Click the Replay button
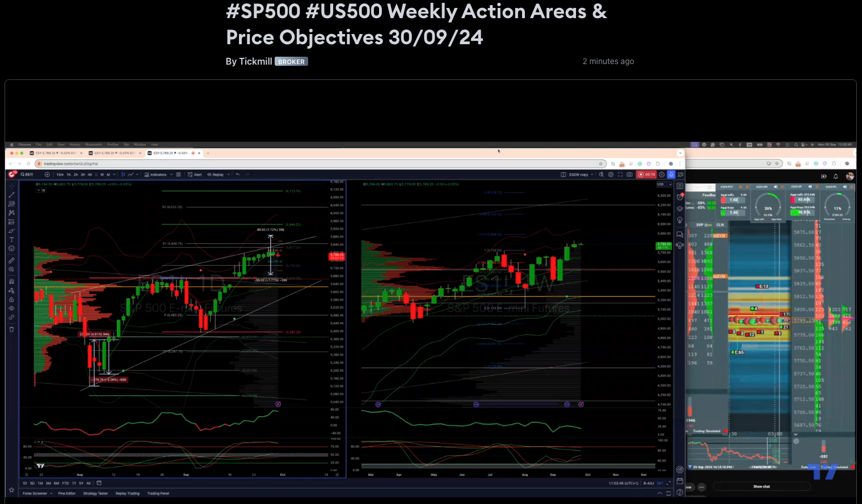 216,175
